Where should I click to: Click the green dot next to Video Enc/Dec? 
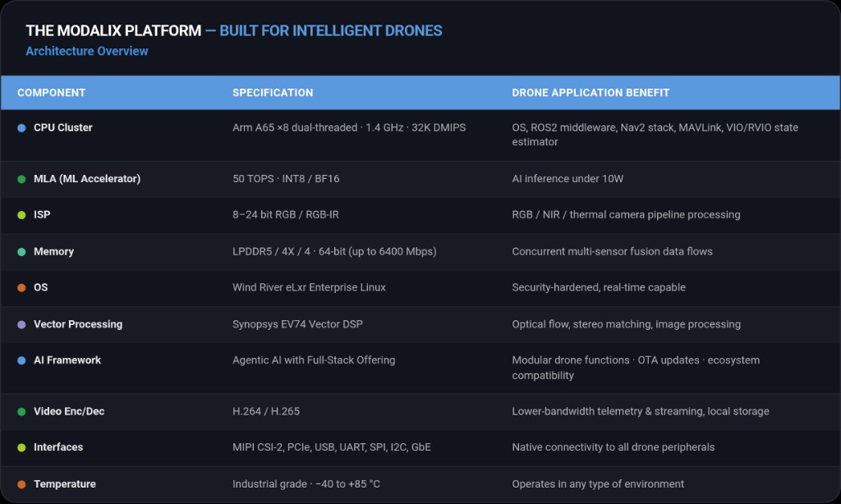tap(21, 412)
